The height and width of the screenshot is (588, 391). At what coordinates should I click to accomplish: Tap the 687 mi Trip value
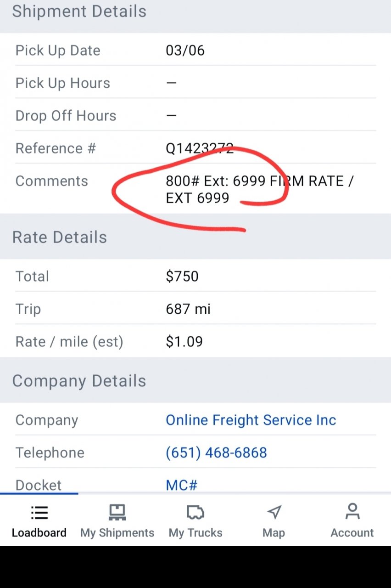pos(188,309)
